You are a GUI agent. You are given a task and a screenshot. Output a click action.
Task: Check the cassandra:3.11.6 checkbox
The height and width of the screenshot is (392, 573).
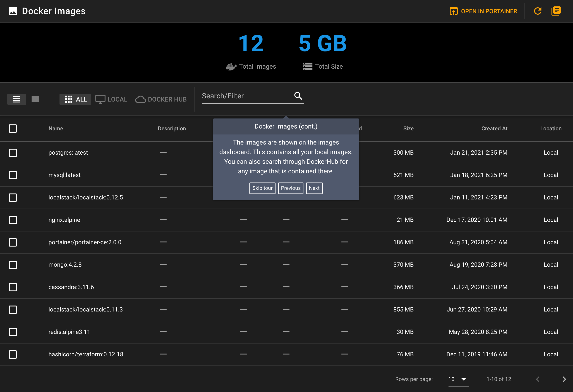tap(13, 287)
